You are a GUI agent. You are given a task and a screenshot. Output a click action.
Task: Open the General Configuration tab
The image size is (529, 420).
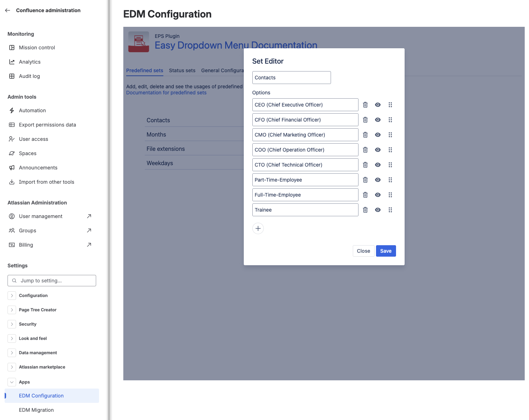pos(222,70)
